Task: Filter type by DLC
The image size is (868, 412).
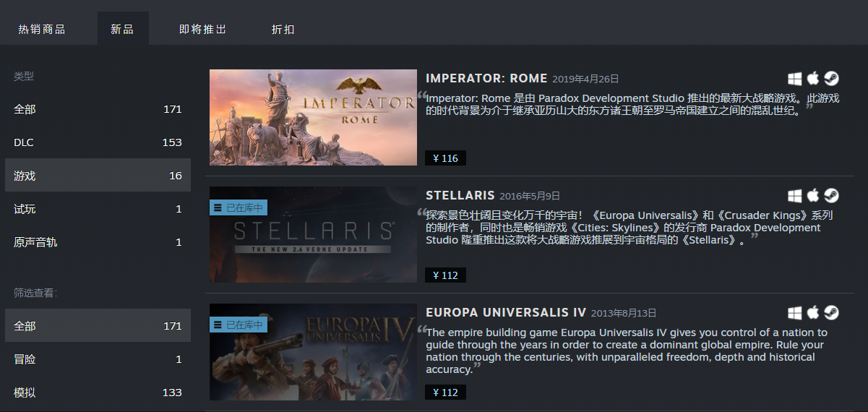Action: (98, 142)
